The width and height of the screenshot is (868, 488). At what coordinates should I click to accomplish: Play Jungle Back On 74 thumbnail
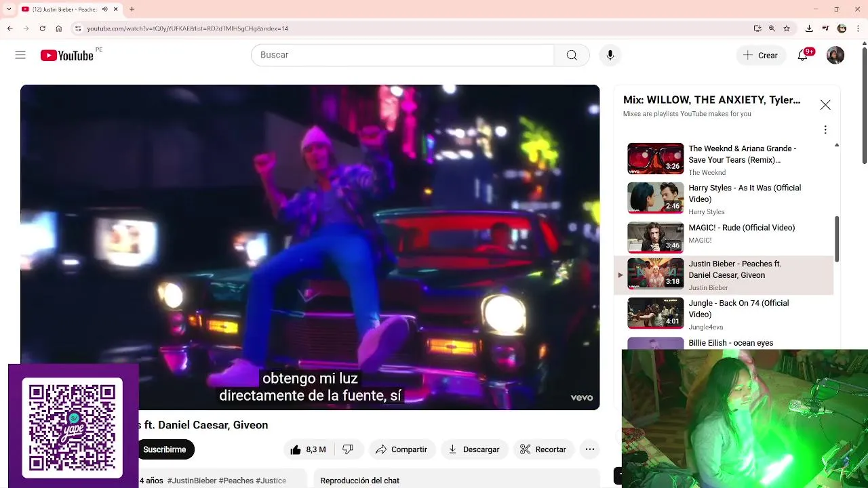(656, 313)
